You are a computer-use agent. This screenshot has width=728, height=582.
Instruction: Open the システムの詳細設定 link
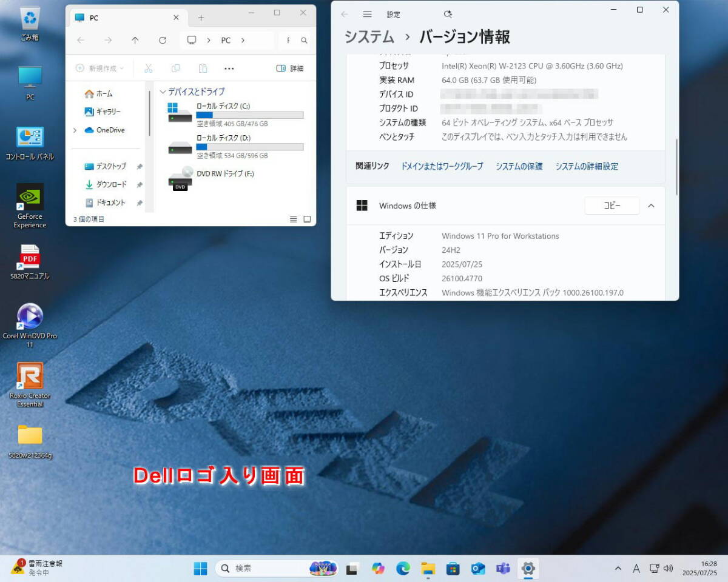[587, 166]
